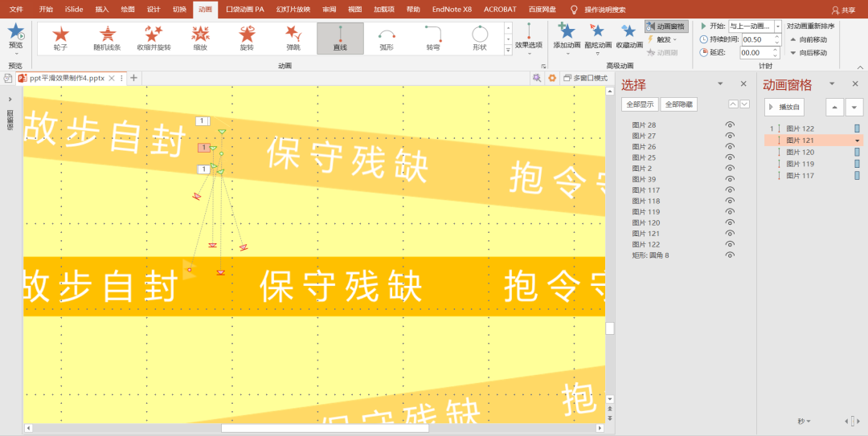The height and width of the screenshot is (436, 868).
Task: Open dropdown arrow for 图片 121 animation
Action: pos(858,141)
